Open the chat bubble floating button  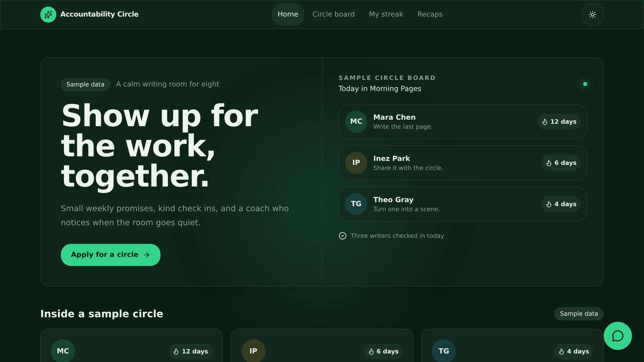618,336
